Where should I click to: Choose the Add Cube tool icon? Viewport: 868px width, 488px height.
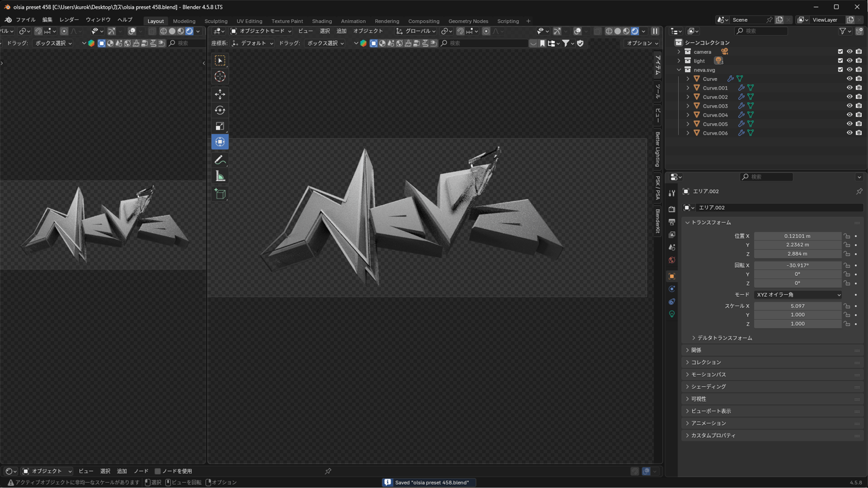pos(220,194)
